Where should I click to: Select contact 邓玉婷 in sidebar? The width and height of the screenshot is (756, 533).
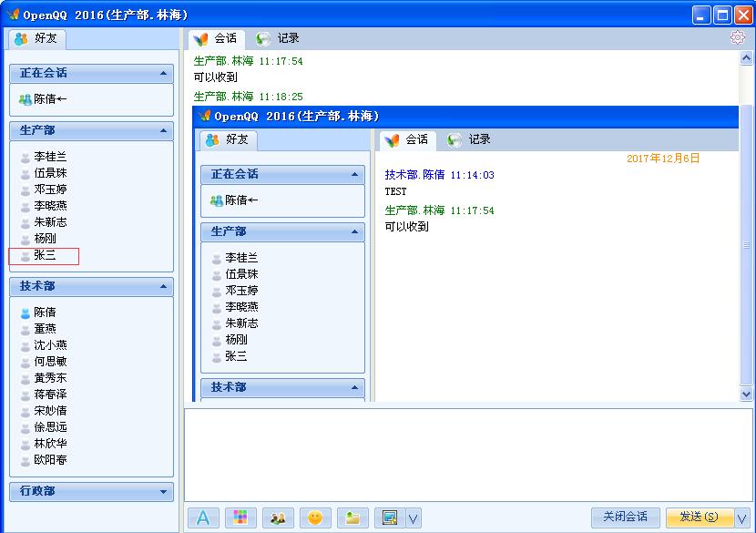(44, 190)
